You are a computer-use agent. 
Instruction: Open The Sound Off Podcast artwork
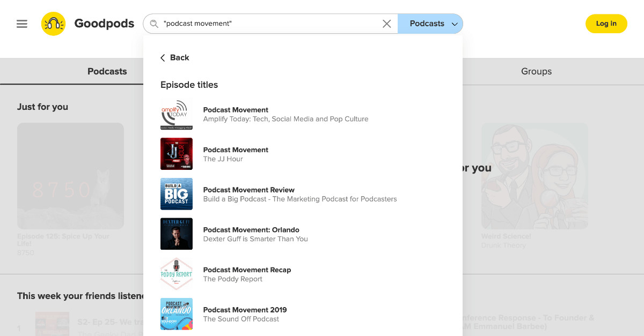coord(176,314)
